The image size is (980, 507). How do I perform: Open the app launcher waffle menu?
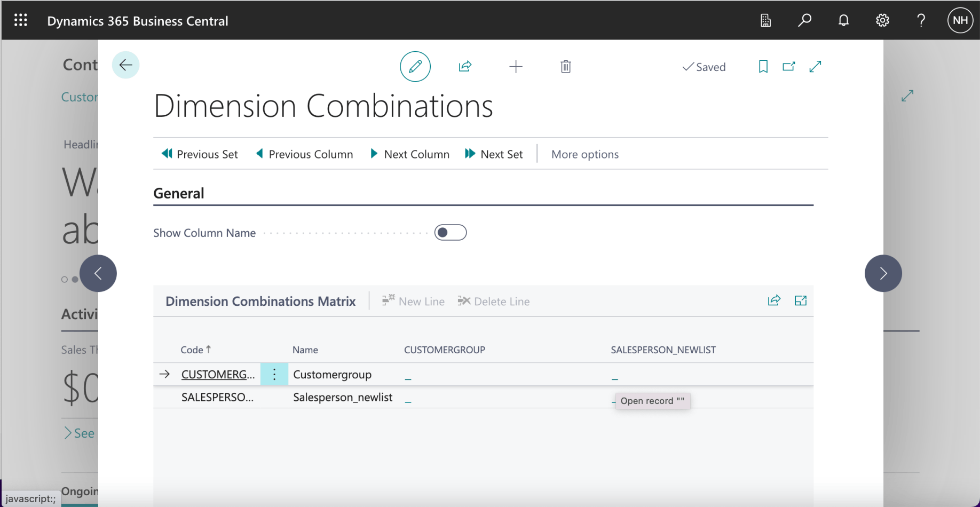click(21, 21)
